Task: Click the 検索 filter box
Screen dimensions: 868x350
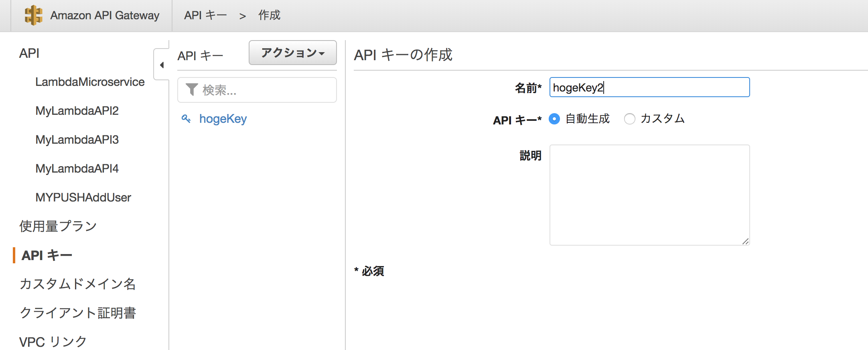Action: (x=257, y=90)
